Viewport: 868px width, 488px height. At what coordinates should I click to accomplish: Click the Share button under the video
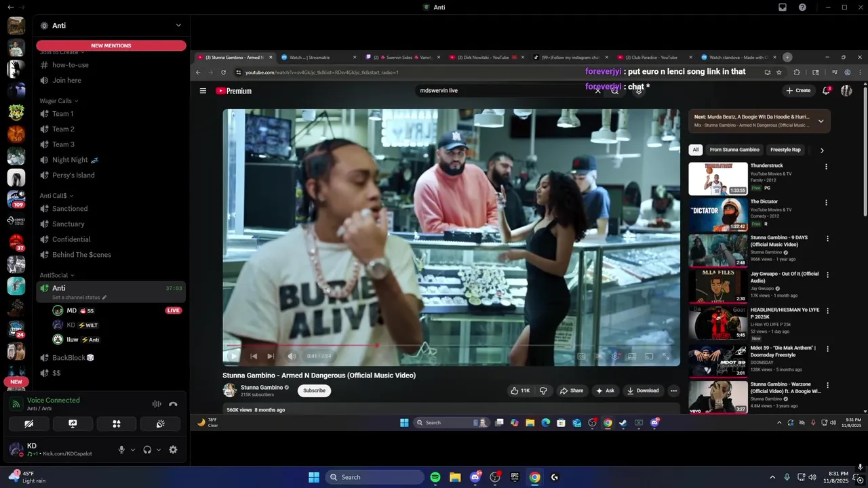point(571,390)
